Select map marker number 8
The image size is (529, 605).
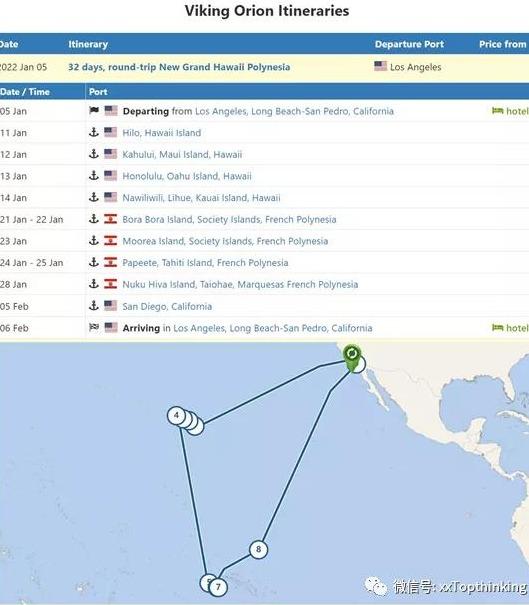259,549
